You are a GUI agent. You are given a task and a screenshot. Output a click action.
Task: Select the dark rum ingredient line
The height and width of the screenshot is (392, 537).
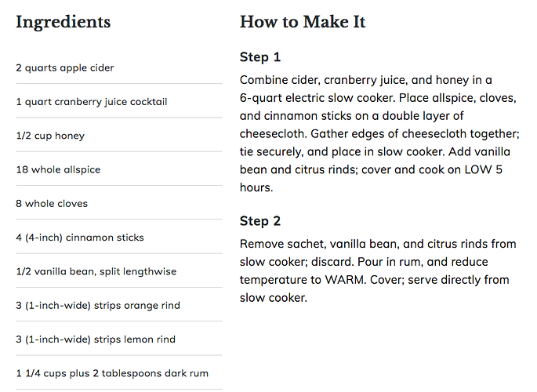112,373
